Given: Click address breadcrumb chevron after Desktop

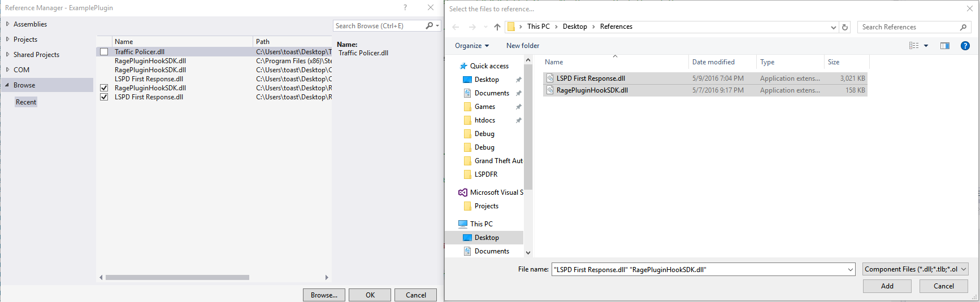Looking at the screenshot, I should (x=593, y=27).
